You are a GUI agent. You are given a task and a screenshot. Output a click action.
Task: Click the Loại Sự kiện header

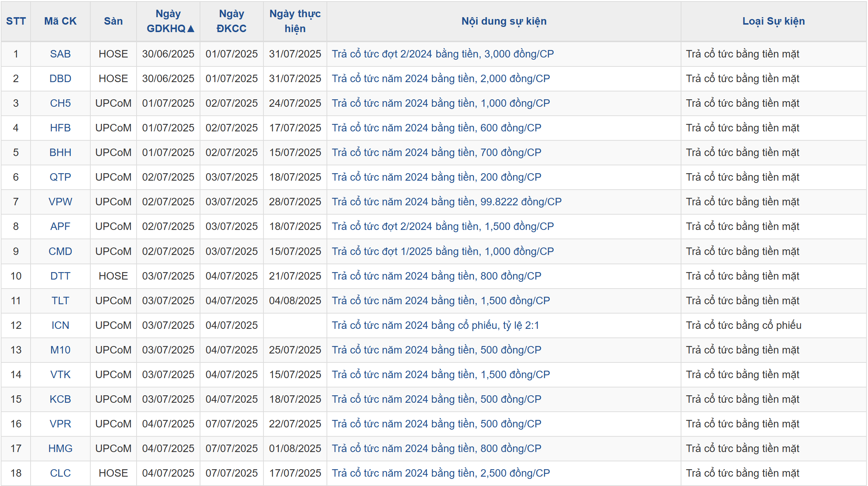click(x=774, y=21)
